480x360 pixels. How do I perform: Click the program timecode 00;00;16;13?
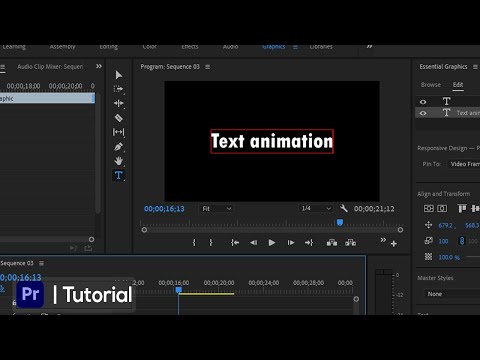pyautogui.click(x=164, y=209)
